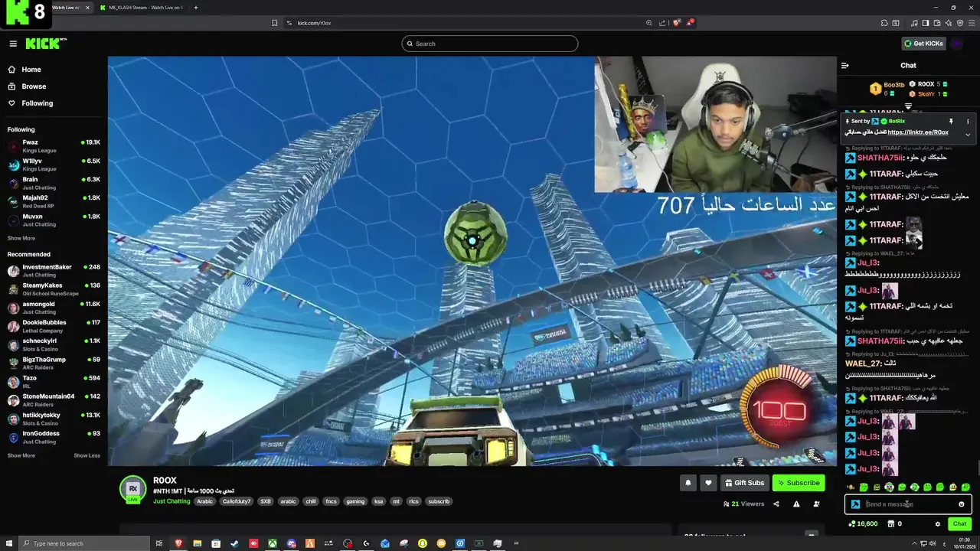Expand Recommended list with Show More
The height and width of the screenshot is (551, 980).
pyautogui.click(x=21, y=455)
